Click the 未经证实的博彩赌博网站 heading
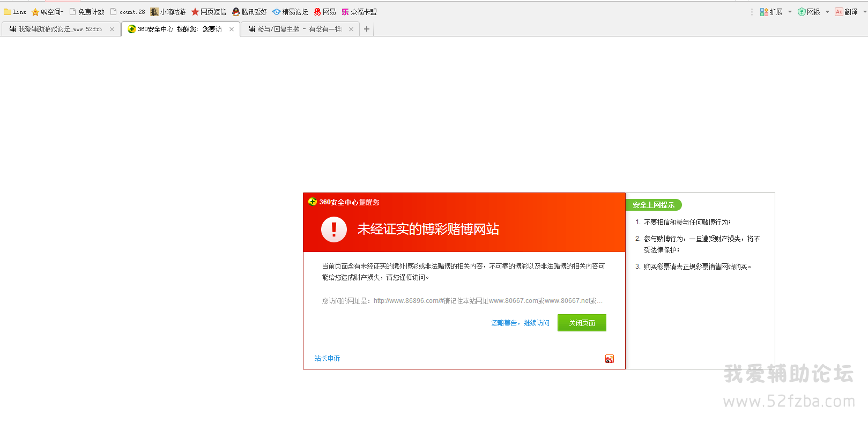868x422 pixels. point(428,229)
